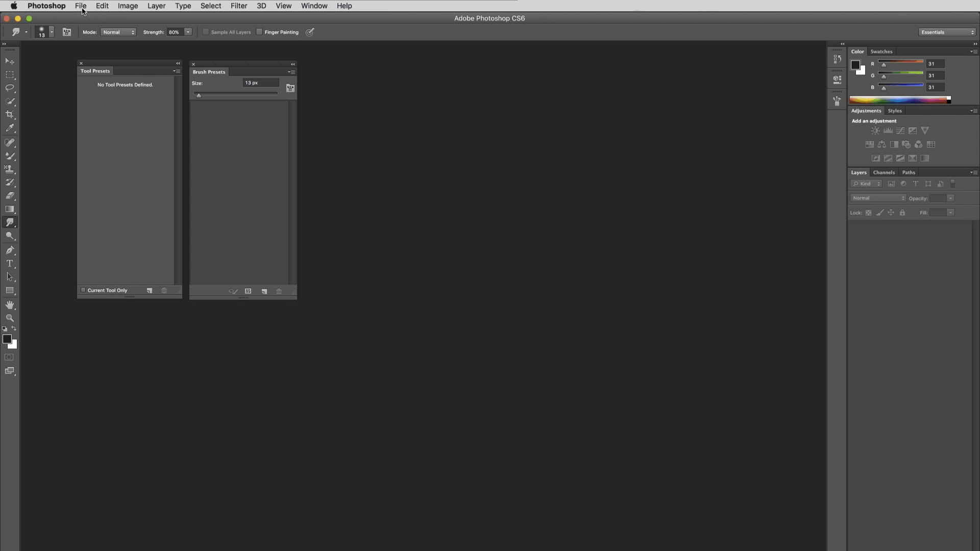This screenshot has height=551, width=980.
Task: Select the Gradient tool
Action: click(10, 209)
